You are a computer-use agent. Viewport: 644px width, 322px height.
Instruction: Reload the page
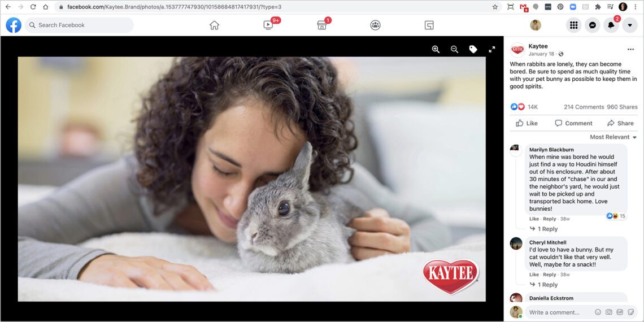pos(33,7)
